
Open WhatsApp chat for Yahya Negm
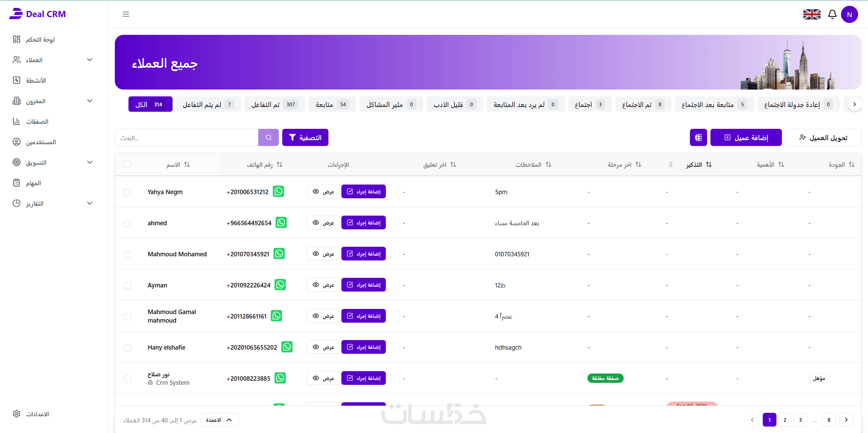click(279, 191)
